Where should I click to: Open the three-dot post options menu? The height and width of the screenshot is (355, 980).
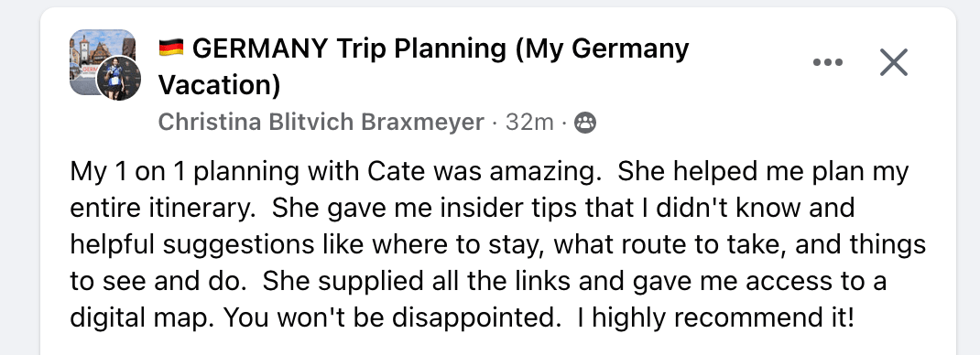(827, 62)
